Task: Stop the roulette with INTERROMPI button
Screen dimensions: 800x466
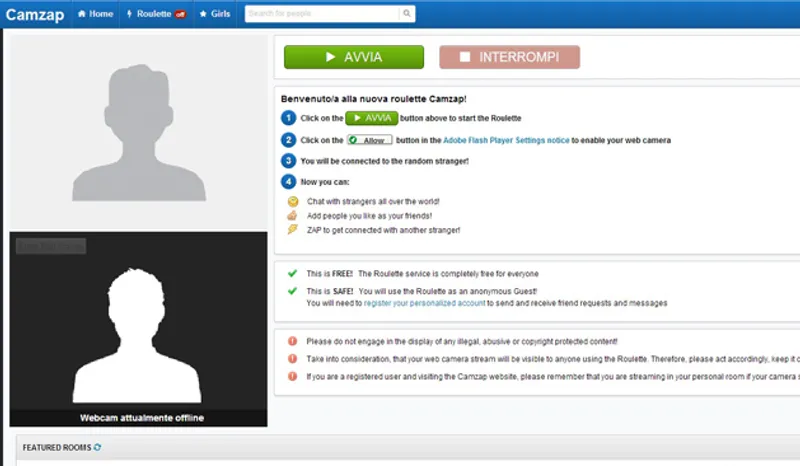Action: pos(509,57)
